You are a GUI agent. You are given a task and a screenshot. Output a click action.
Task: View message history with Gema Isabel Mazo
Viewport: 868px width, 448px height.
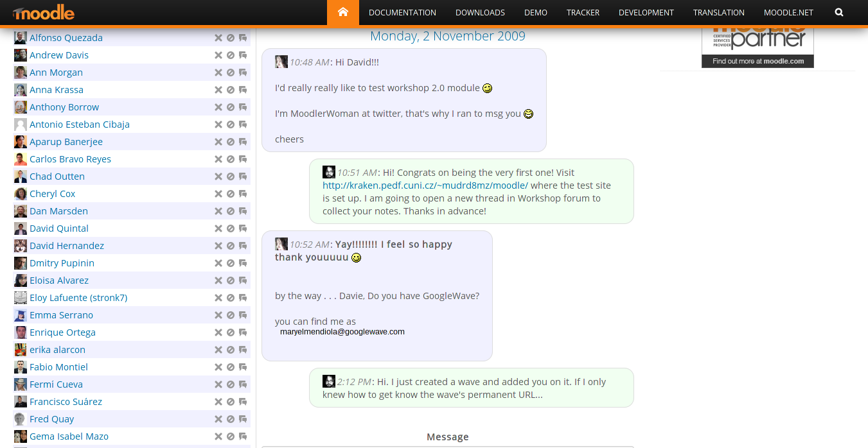point(243,436)
